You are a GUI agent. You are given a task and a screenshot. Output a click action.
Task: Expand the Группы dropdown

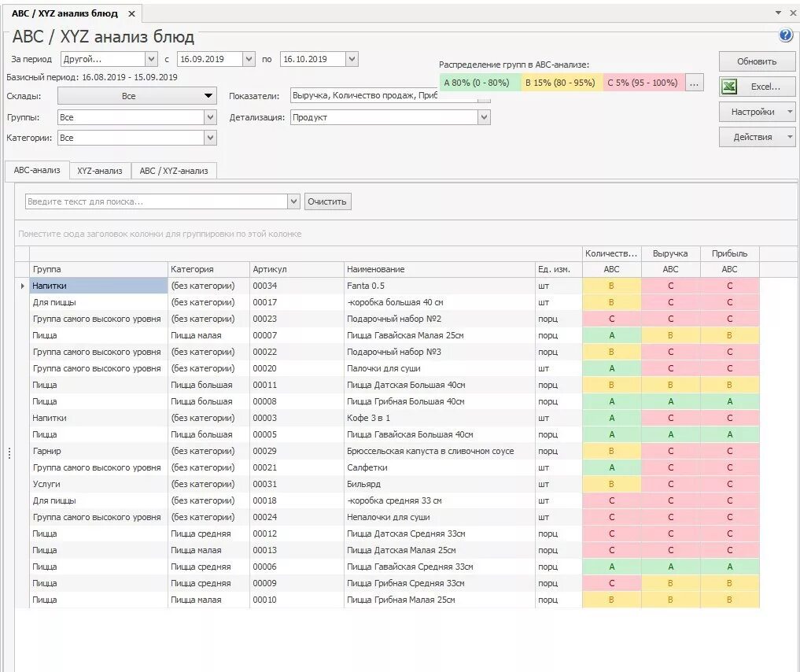click(210, 117)
